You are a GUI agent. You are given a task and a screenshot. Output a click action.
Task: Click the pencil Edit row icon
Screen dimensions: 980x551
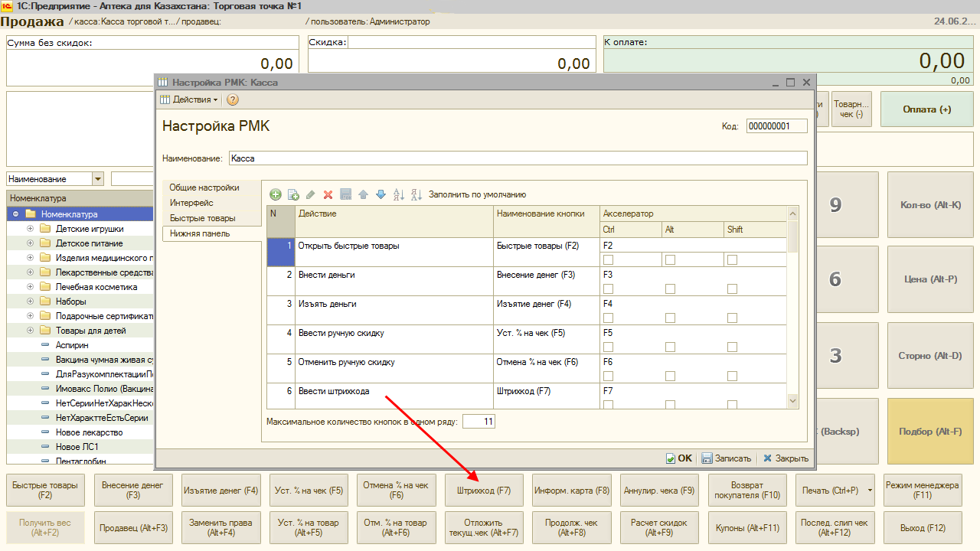click(x=310, y=195)
